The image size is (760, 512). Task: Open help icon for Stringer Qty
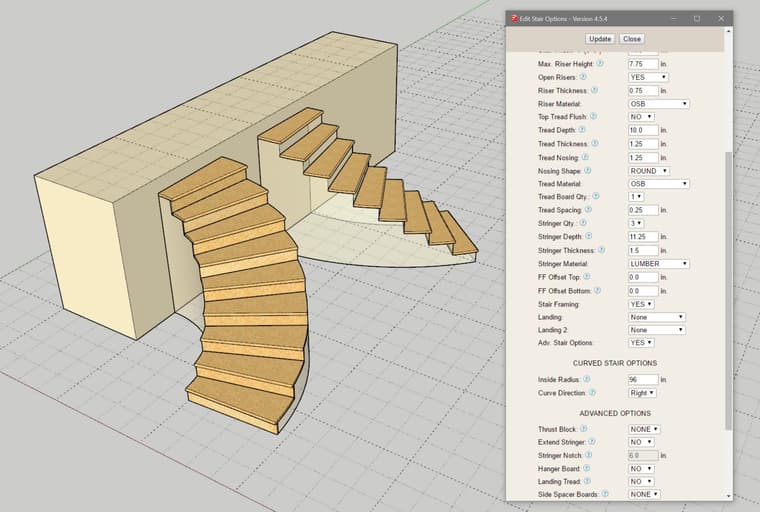(583, 223)
